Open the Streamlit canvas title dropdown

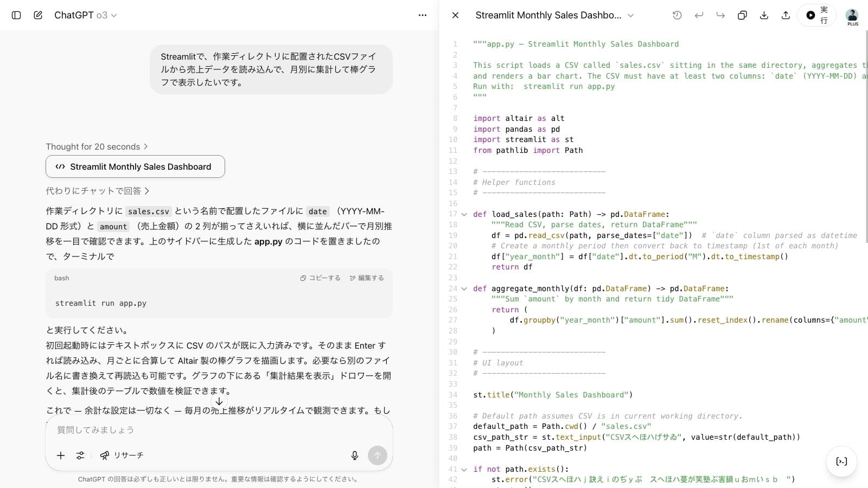click(x=630, y=15)
